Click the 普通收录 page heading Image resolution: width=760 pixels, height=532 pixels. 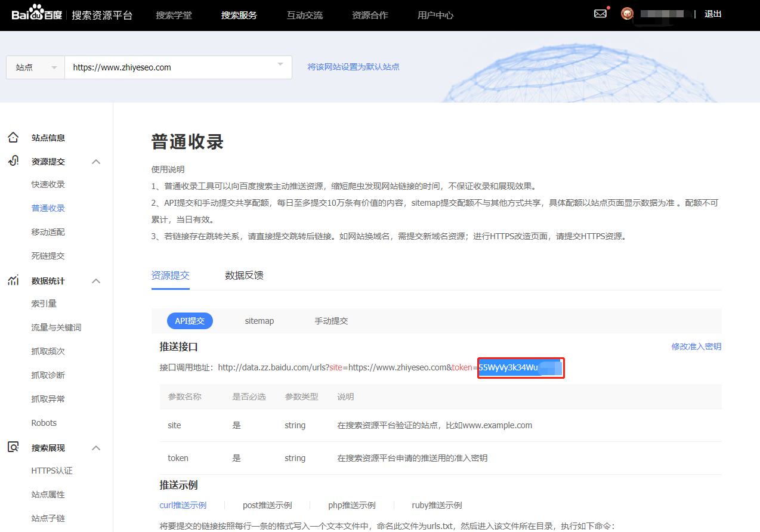[x=188, y=142]
